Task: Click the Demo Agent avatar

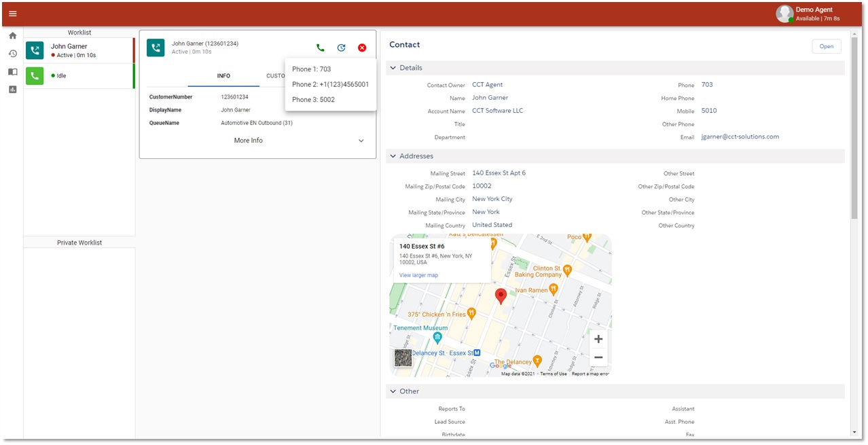Action: point(785,14)
